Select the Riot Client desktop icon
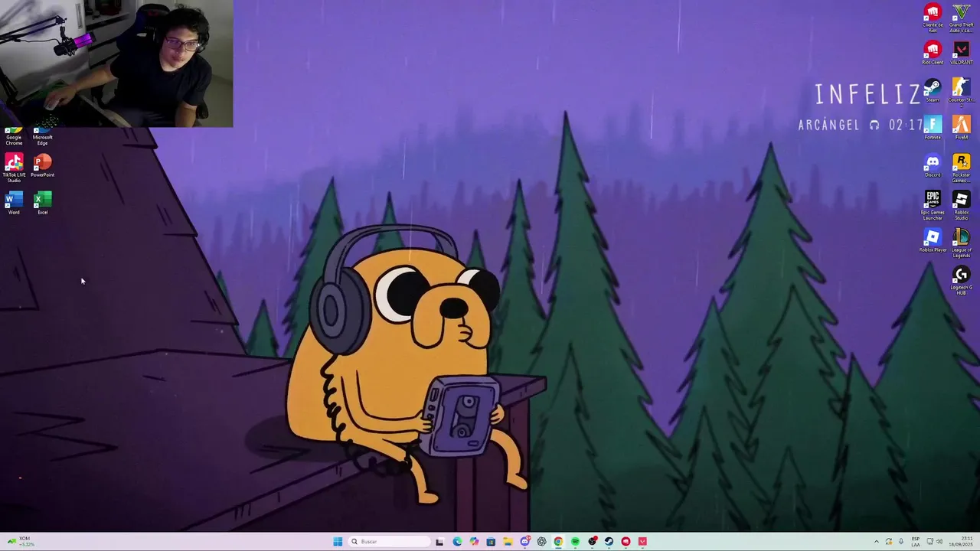This screenshot has width=980, height=551. pyautogui.click(x=933, y=53)
